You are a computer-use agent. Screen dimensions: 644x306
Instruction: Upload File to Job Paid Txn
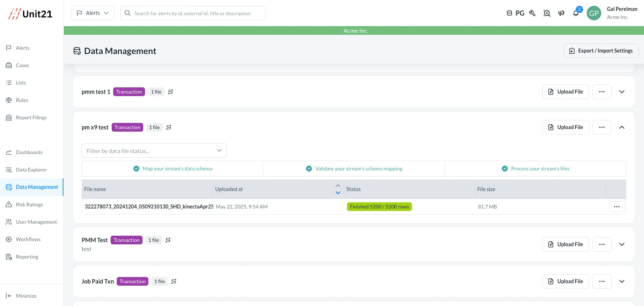(566, 281)
